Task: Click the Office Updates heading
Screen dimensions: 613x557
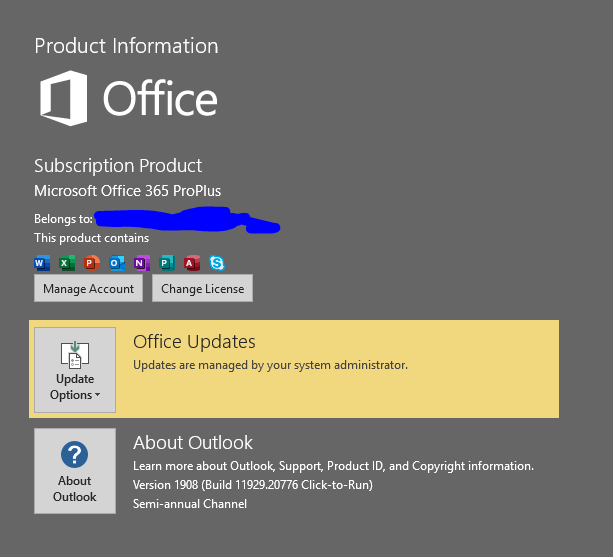Action: pyautogui.click(x=194, y=342)
